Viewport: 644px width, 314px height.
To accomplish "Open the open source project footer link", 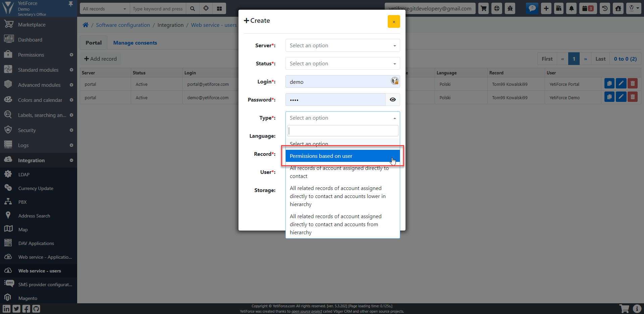I will (307, 311).
